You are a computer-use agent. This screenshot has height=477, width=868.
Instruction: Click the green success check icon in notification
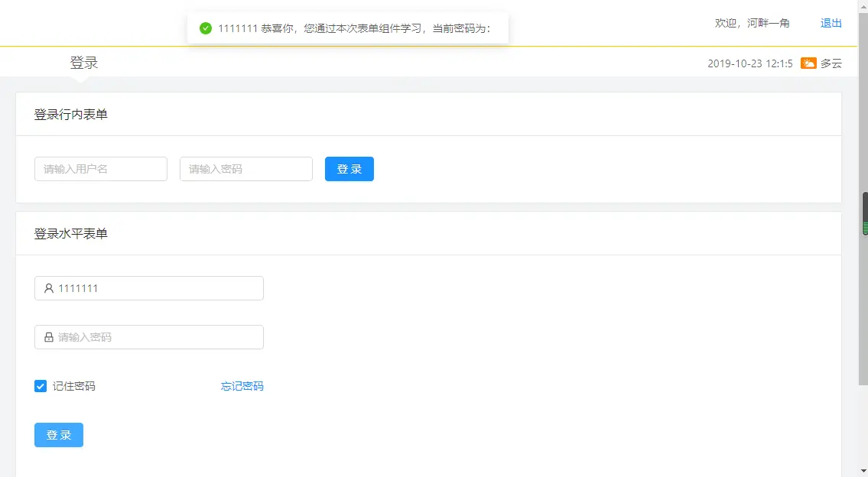click(x=206, y=28)
